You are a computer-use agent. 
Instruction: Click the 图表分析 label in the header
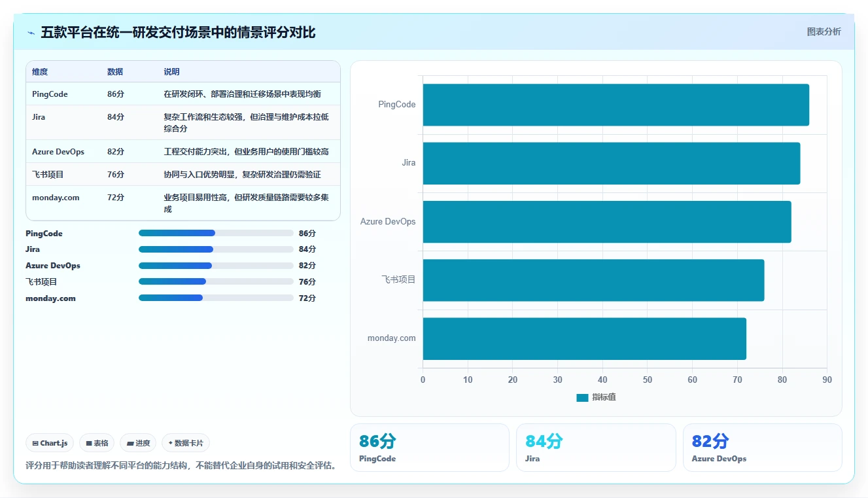click(824, 31)
